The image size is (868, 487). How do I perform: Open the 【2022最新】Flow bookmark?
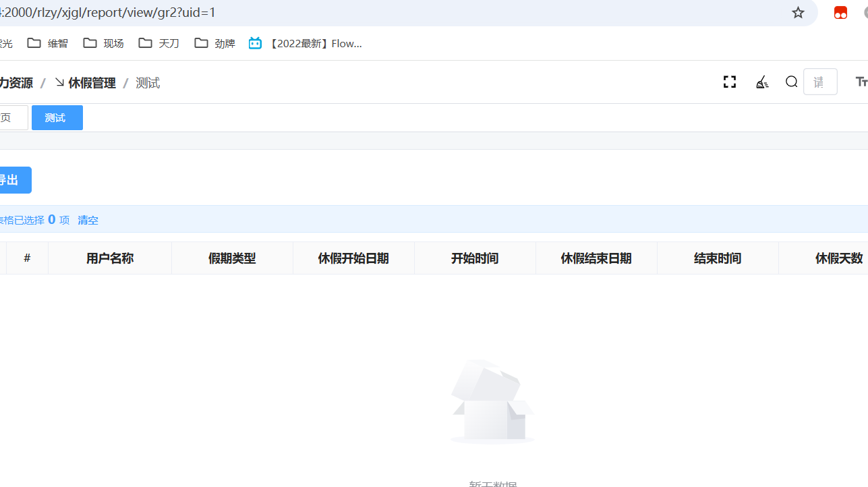[306, 43]
